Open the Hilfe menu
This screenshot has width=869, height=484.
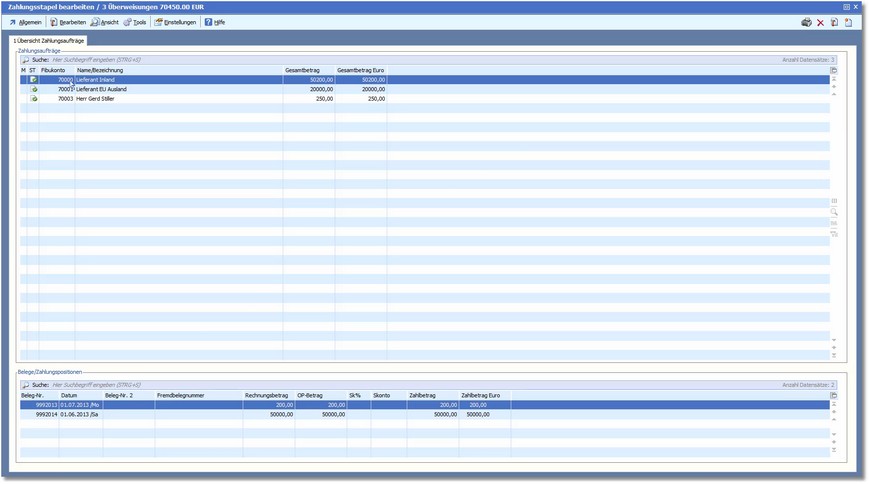tap(215, 22)
